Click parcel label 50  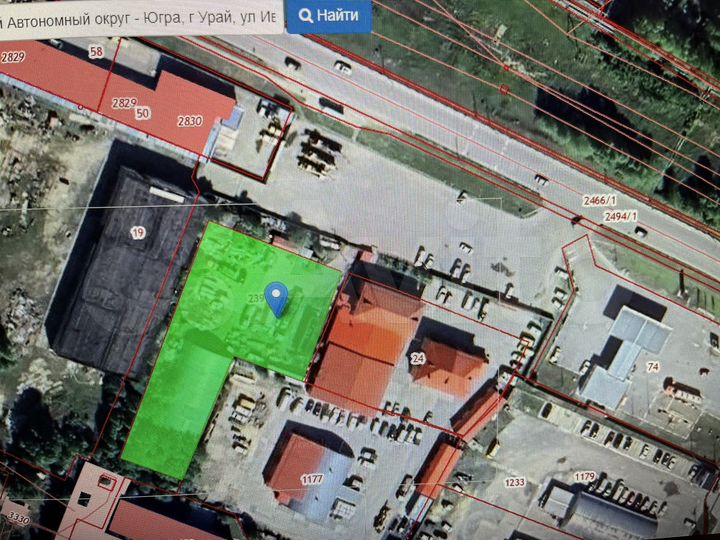(143, 113)
